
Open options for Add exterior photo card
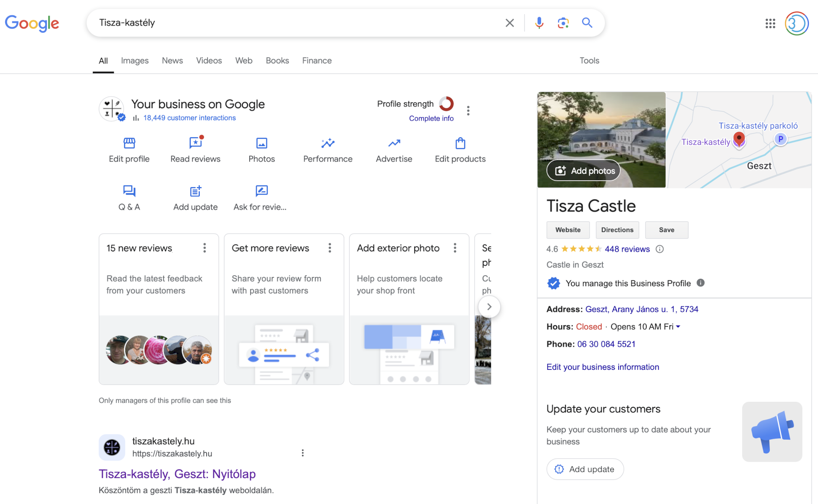(455, 248)
